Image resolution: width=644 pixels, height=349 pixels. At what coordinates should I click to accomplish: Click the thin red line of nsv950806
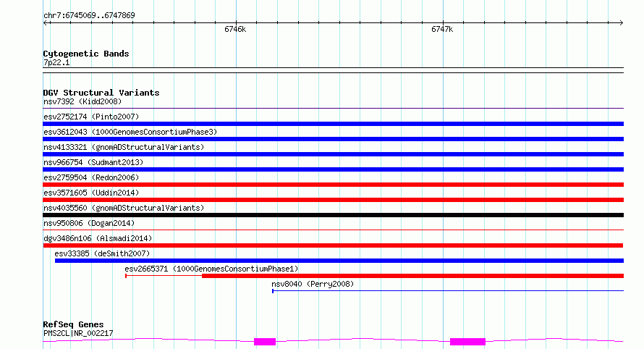tap(333, 230)
